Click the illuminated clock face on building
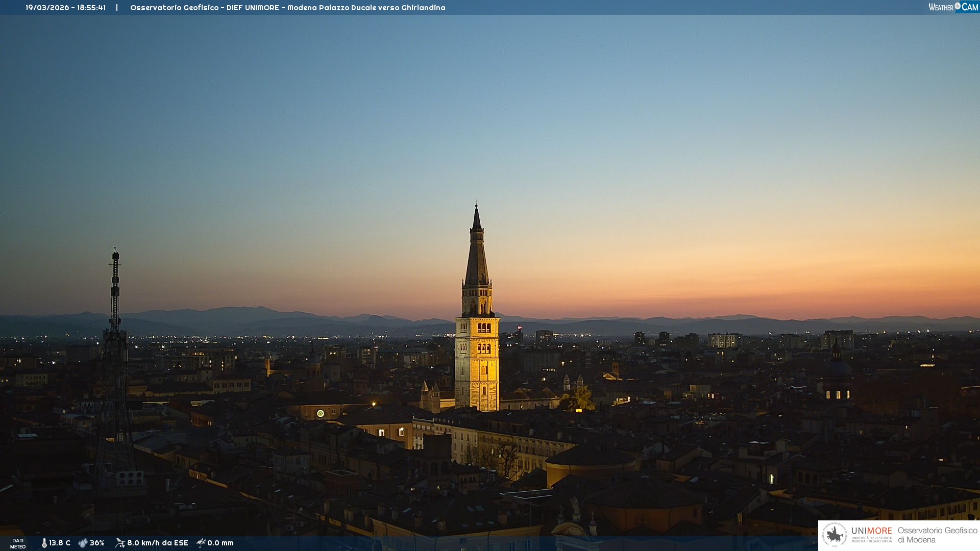The height and width of the screenshot is (551, 980). (321, 413)
